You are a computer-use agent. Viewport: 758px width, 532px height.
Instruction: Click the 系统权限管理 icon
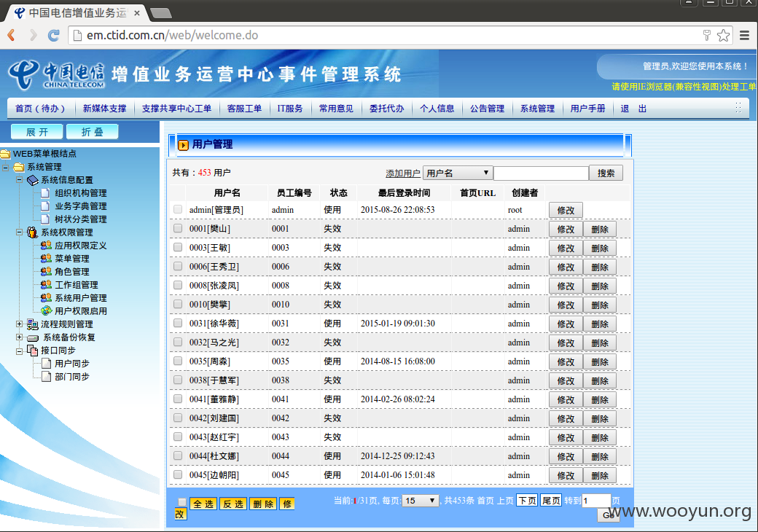tap(32, 232)
